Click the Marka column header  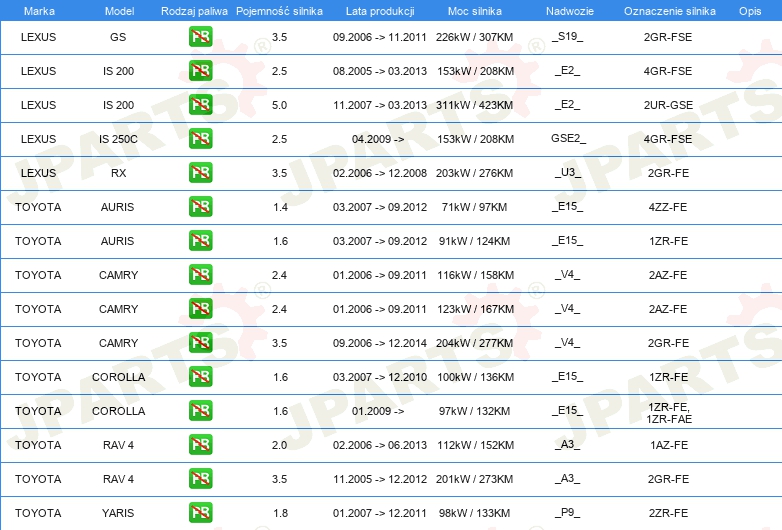coord(39,11)
